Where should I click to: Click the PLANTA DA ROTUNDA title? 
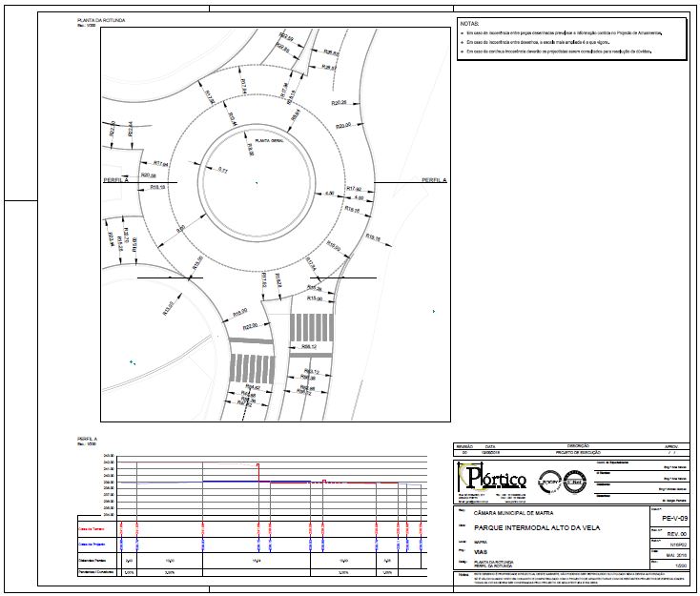click(101, 20)
